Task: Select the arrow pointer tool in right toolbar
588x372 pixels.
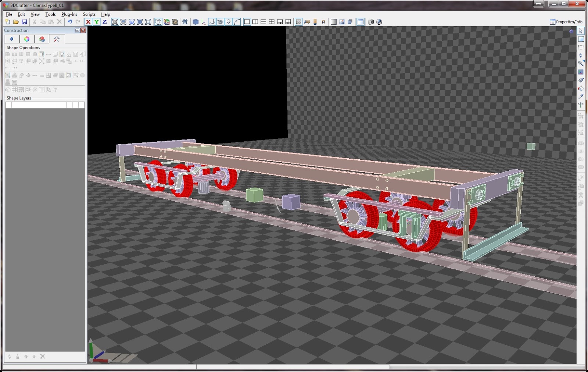Action: tap(581, 31)
